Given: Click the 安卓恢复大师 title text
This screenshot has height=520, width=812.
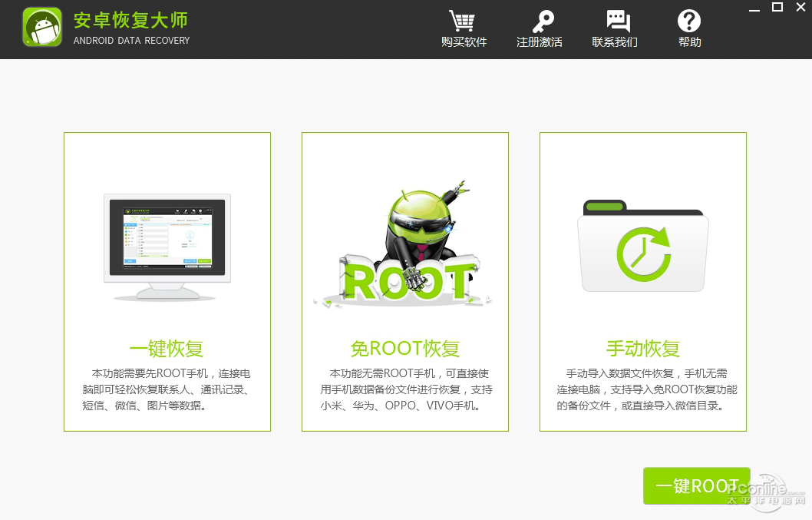Looking at the screenshot, I should [x=130, y=20].
